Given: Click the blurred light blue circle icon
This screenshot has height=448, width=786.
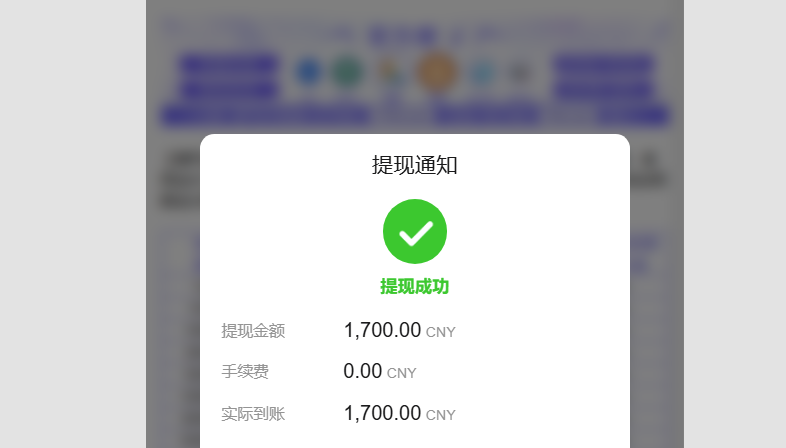Looking at the screenshot, I should click(483, 73).
